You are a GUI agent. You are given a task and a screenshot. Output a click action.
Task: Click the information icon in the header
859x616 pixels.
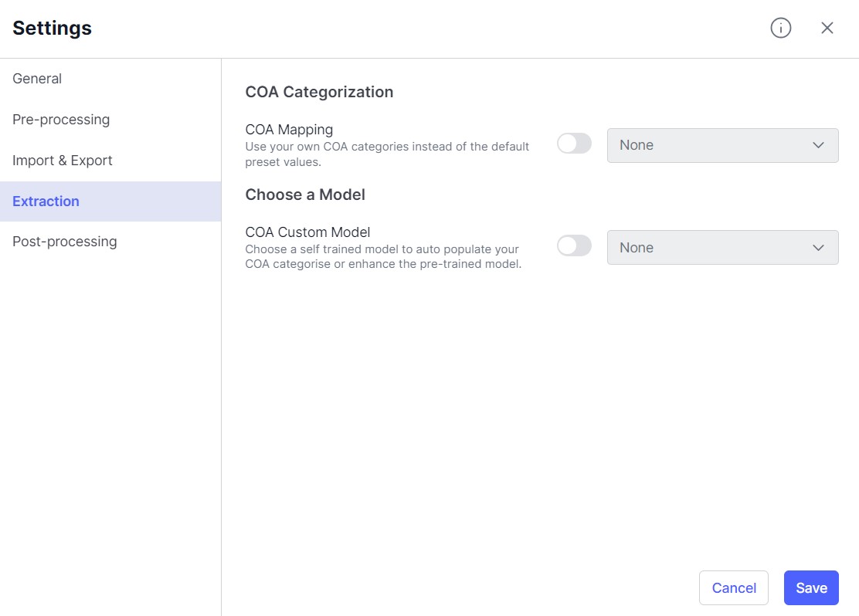tap(781, 29)
